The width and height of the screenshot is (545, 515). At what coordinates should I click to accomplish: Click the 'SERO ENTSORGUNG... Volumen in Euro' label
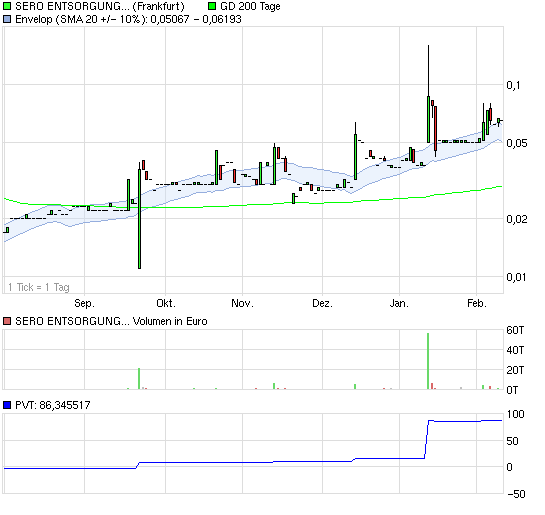(x=111, y=321)
